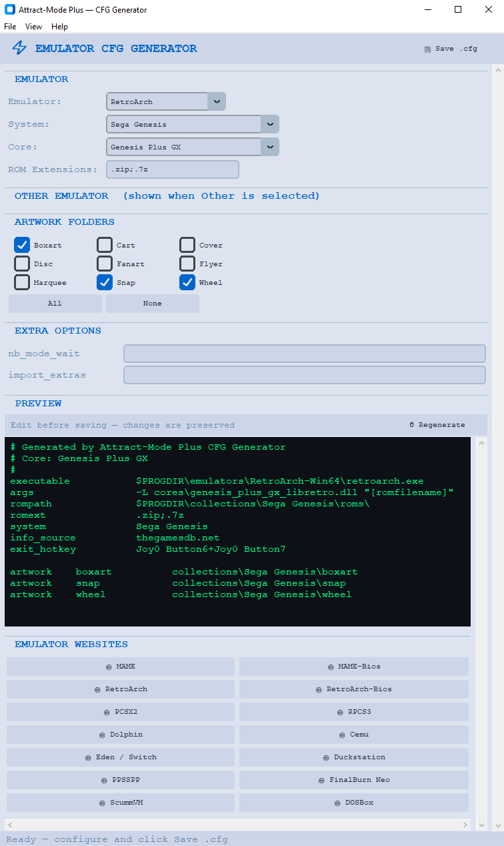504x846 pixels.
Task: Click the Regenerate preview button
Action: (x=437, y=425)
